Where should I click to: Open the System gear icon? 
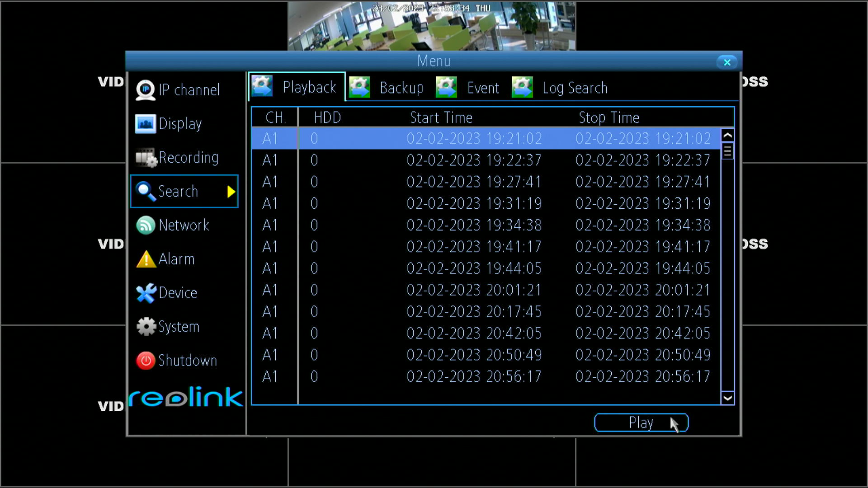pyautogui.click(x=146, y=327)
